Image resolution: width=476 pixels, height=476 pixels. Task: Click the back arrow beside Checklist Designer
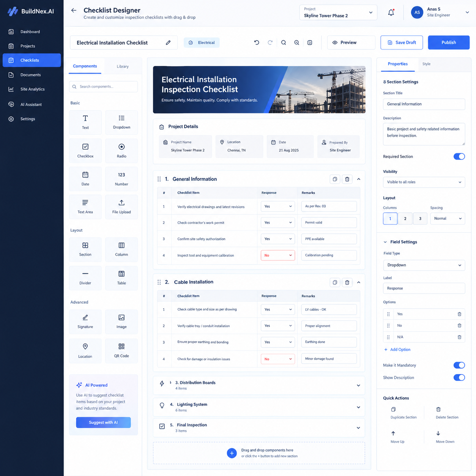pos(74,11)
